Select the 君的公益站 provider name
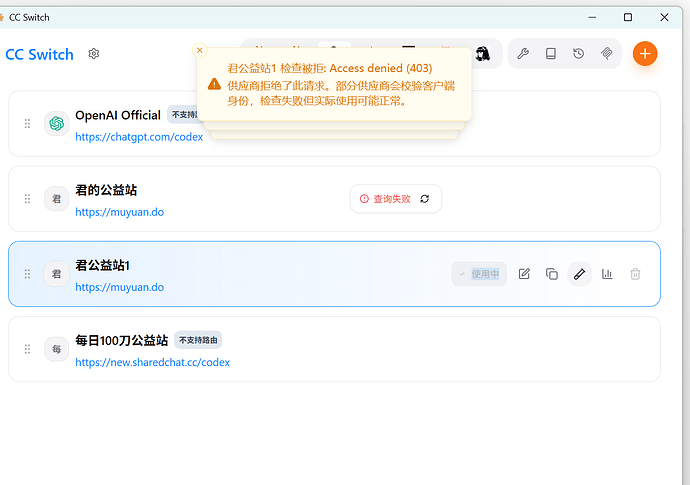Screen dimensions: 690x485 click(x=106, y=190)
